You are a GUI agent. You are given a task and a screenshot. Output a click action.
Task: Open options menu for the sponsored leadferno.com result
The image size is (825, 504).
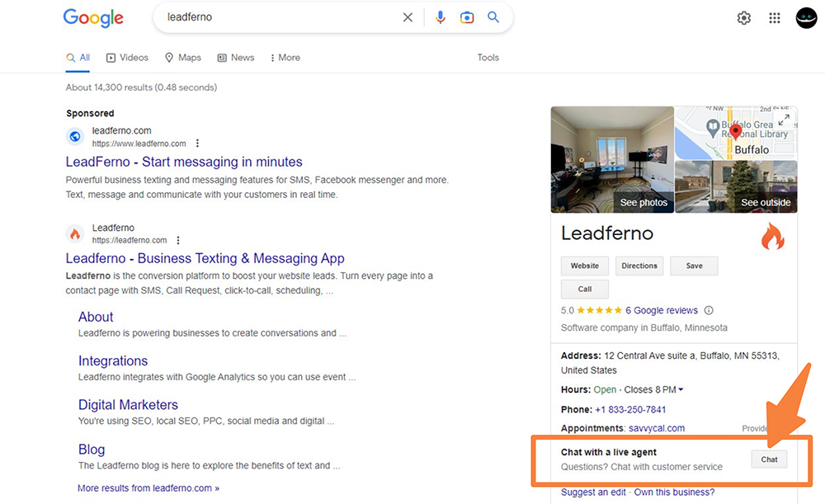[x=197, y=143]
